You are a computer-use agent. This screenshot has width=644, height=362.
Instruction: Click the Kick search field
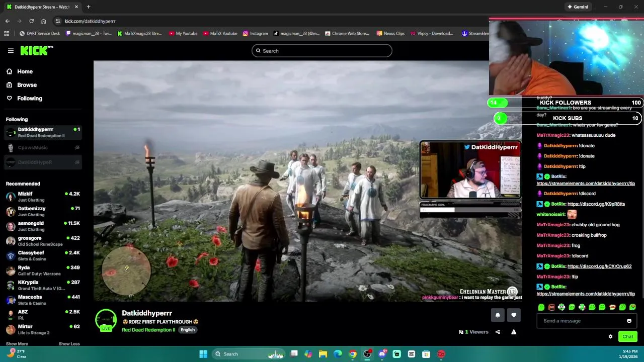point(322,51)
